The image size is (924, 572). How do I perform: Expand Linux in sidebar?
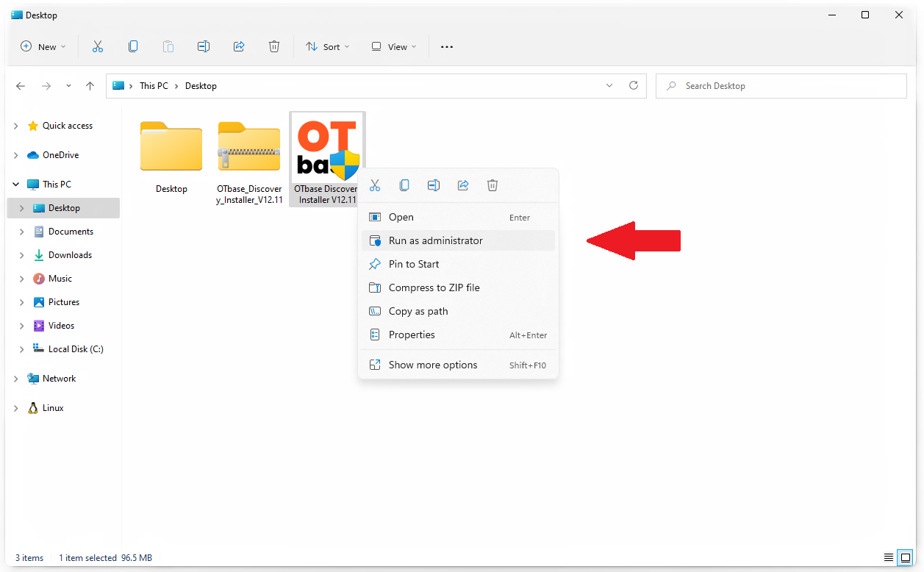16,408
